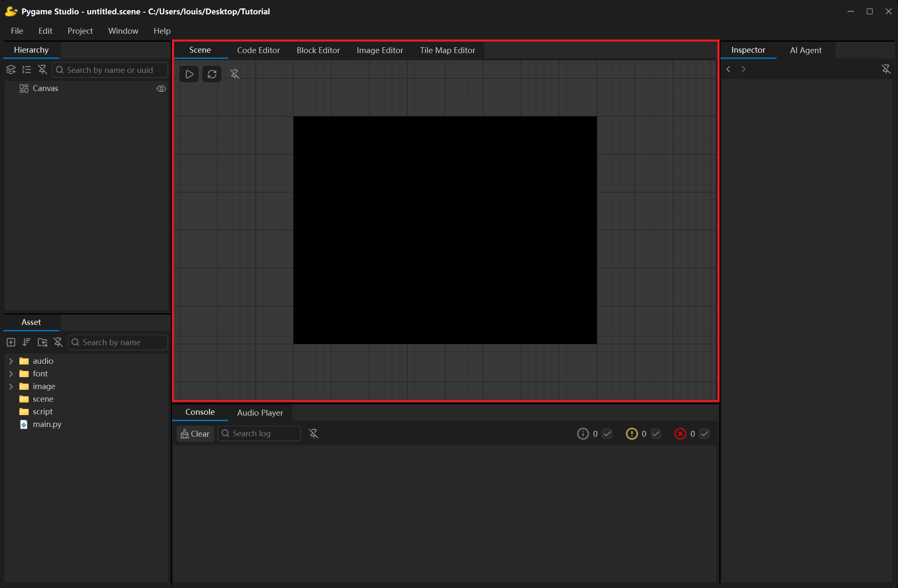Open the Window menu
The height and width of the screenshot is (588, 898).
click(123, 31)
